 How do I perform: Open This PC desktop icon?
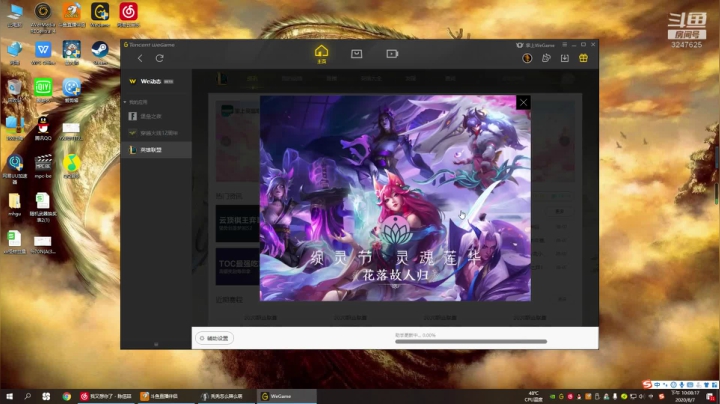[x=15, y=16]
